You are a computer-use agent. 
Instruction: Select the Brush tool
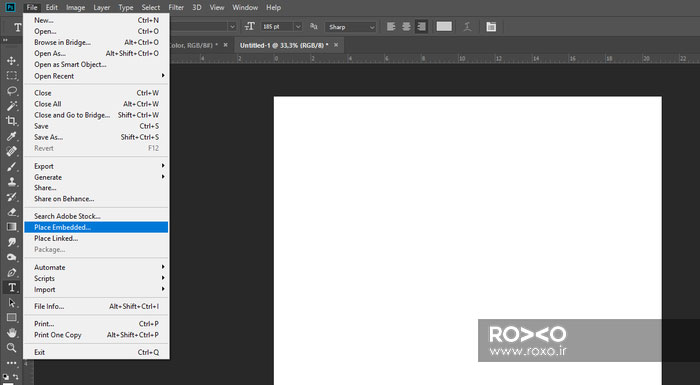(12, 167)
